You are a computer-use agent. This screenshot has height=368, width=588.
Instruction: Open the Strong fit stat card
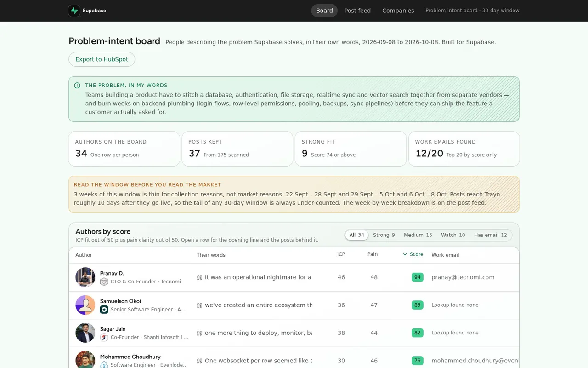(x=351, y=149)
